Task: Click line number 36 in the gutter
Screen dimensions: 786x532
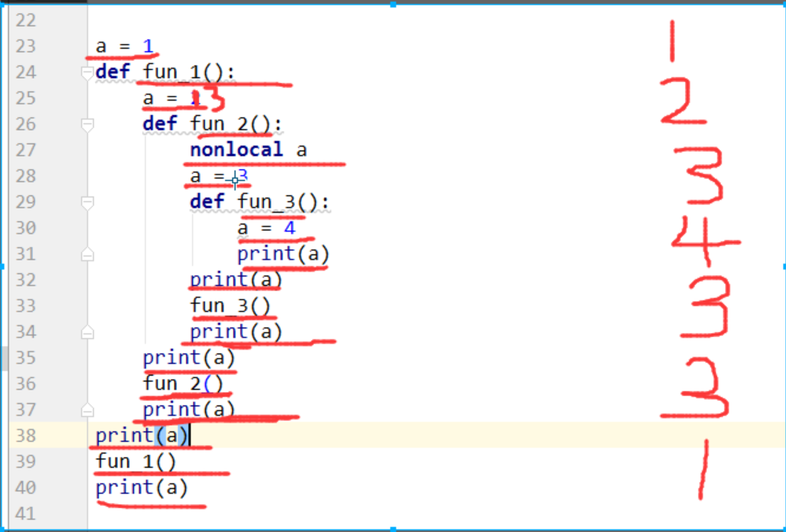Action: [x=25, y=385]
